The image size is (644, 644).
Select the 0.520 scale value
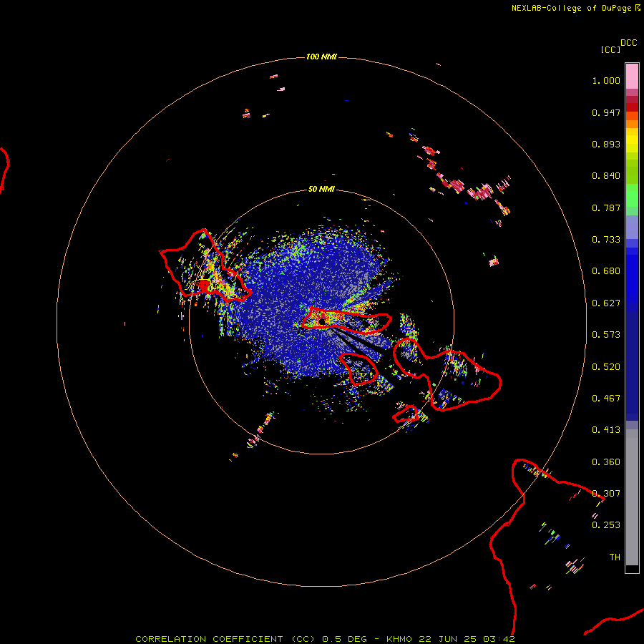coord(606,367)
